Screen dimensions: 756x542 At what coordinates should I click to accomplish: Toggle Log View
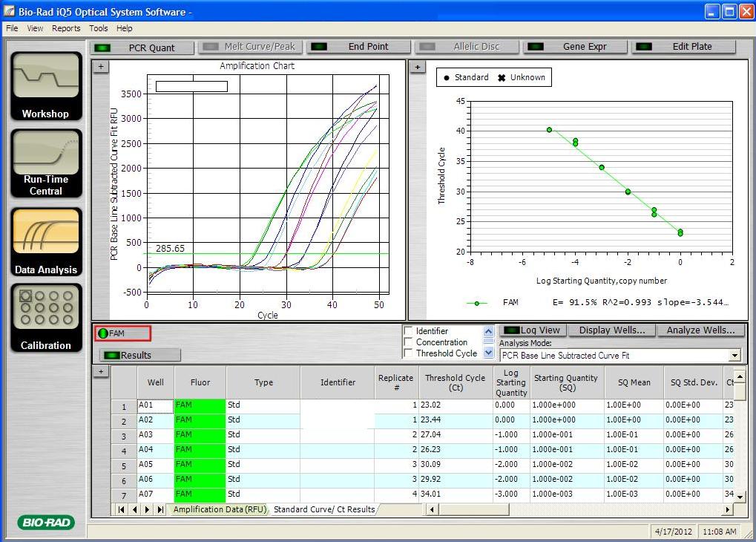click(x=532, y=330)
